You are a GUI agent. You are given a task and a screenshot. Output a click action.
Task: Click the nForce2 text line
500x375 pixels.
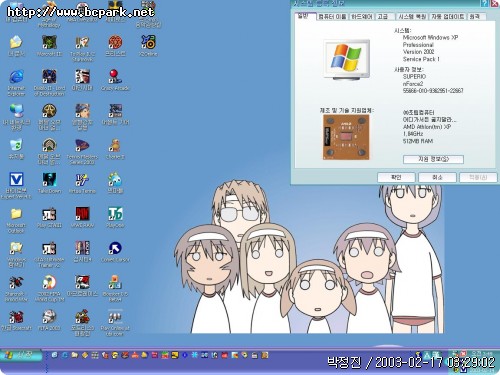pos(413,84)
